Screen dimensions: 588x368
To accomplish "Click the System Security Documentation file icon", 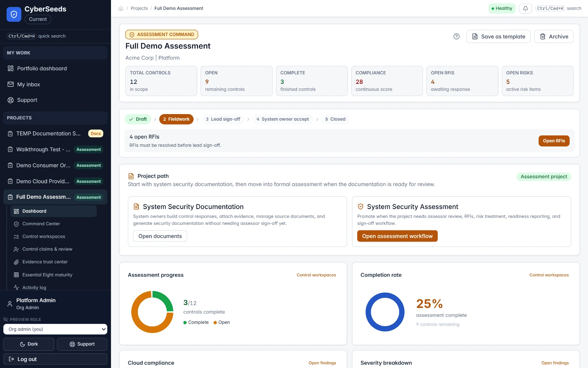I will pyautogui.click(x=136, y=207).
